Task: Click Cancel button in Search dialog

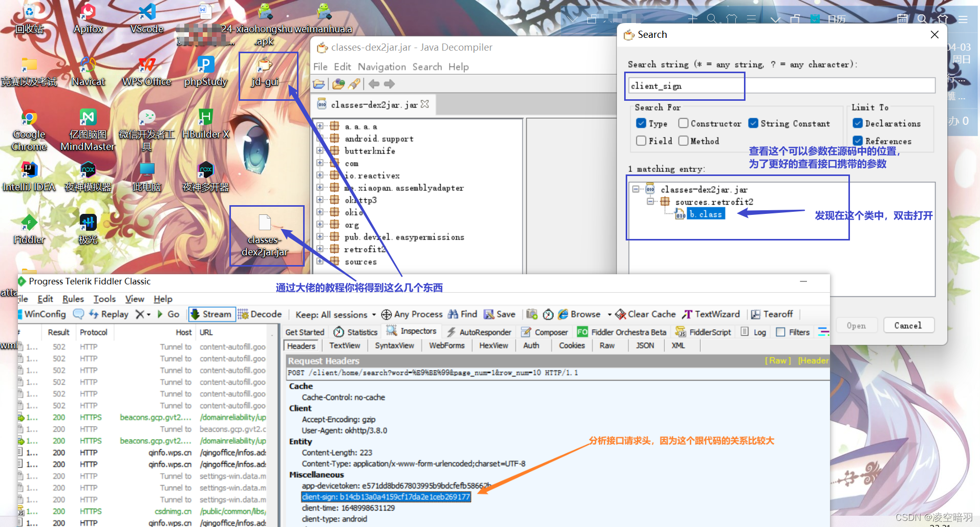Action: tap(908, 325)
